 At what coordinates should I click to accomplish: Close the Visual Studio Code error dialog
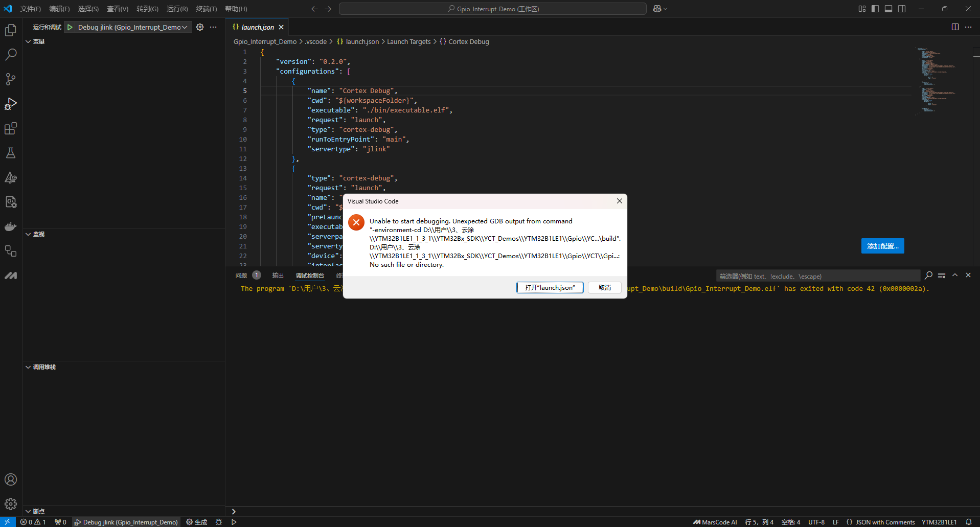coord(619,201)
